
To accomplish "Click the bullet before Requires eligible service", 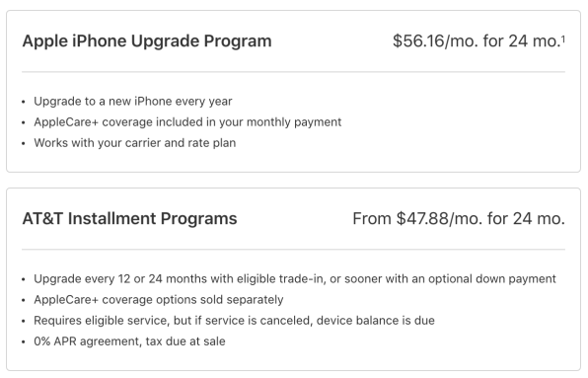I will pos(24,322).
